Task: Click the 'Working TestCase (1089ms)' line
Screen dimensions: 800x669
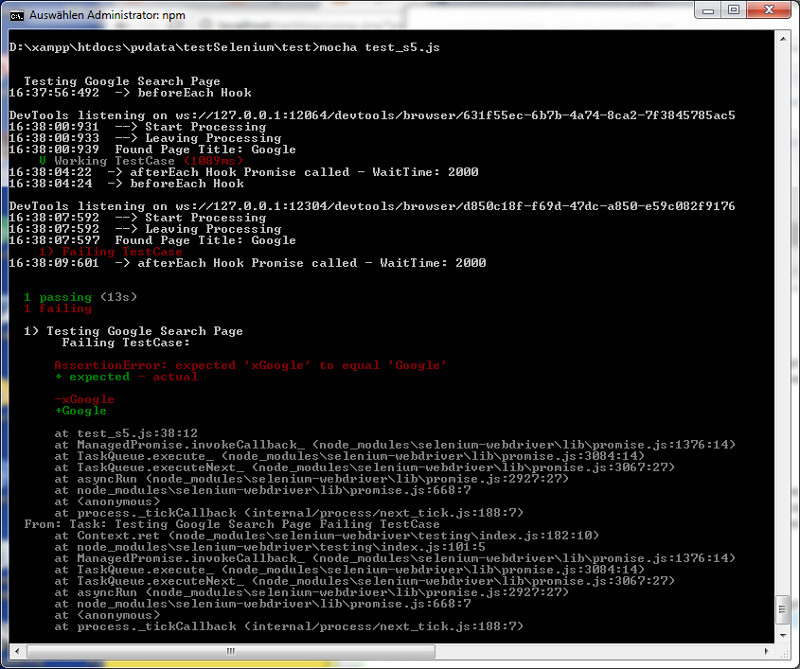Action: pos(141,161)
